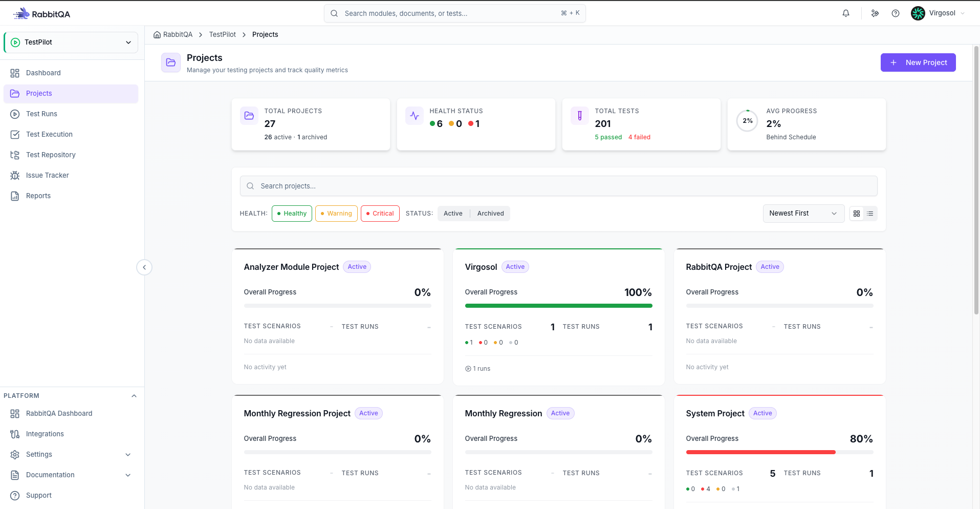Screen dimensions: 980x509
Task: Click the RabbitQA Dashboard grid icon
Action: (15, 413)
